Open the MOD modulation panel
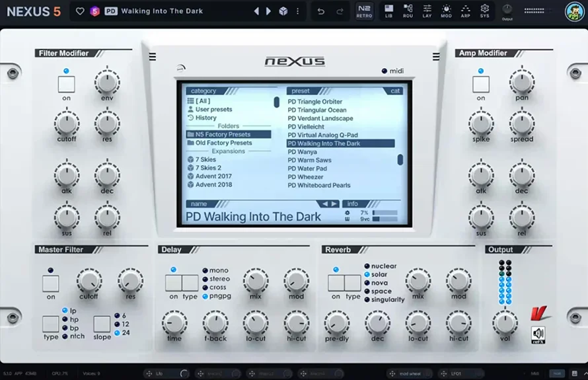The width and height of the screenshot is (588, 380). (446, 11)
